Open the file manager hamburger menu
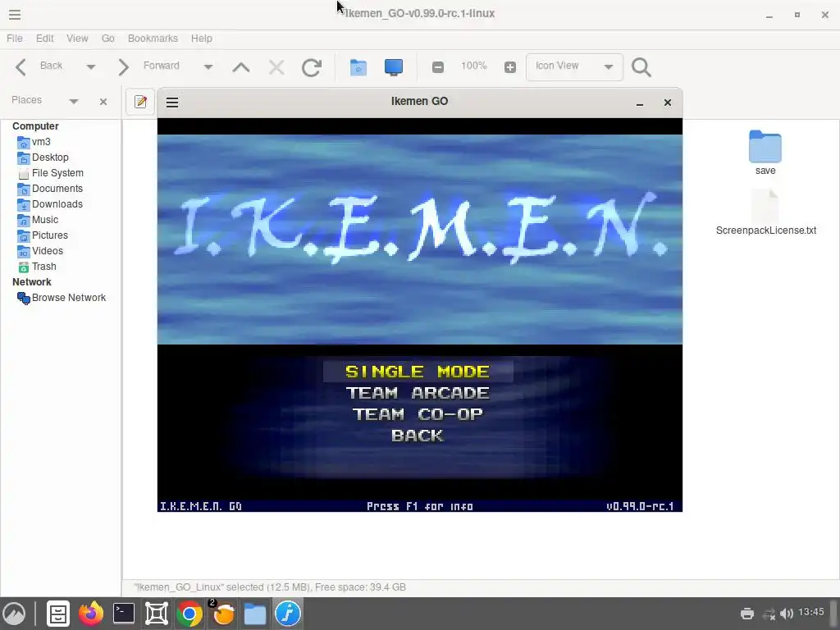 [15, 15]
